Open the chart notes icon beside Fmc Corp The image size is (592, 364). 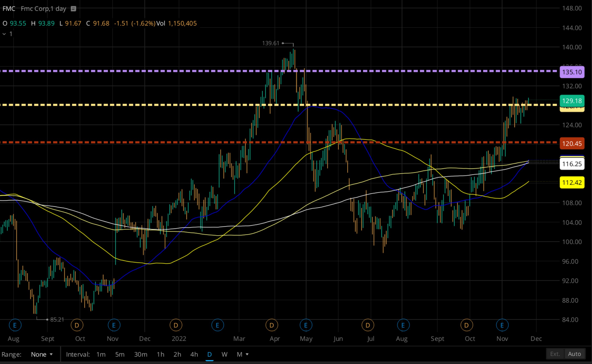[73, 9]
